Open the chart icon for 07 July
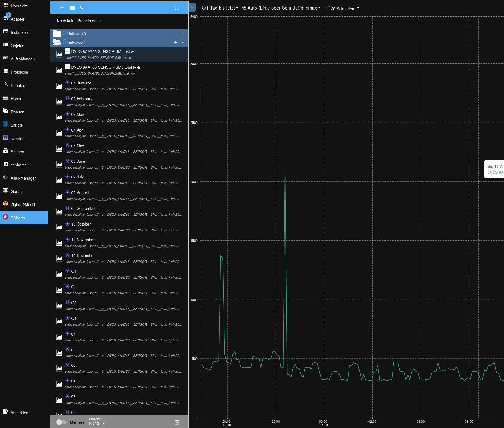This screenshot has height=428, width=504. coord(59,180)
